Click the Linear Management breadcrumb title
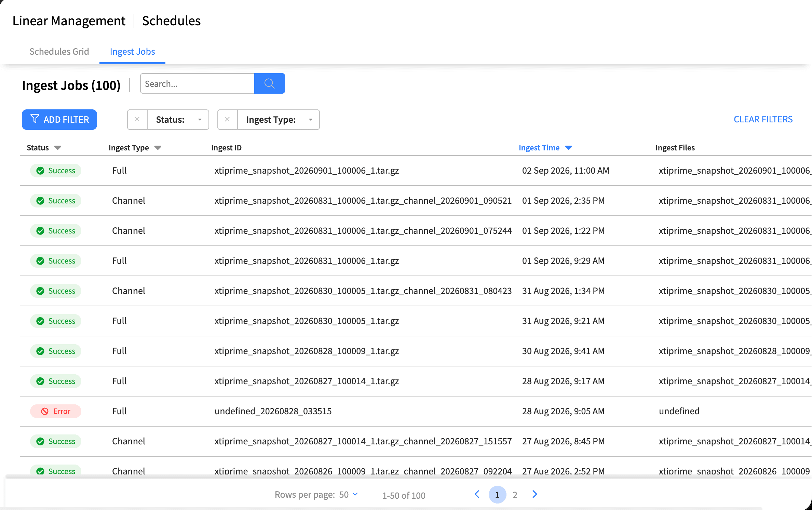Screen dimensions: 812x510 coord(69,21)
